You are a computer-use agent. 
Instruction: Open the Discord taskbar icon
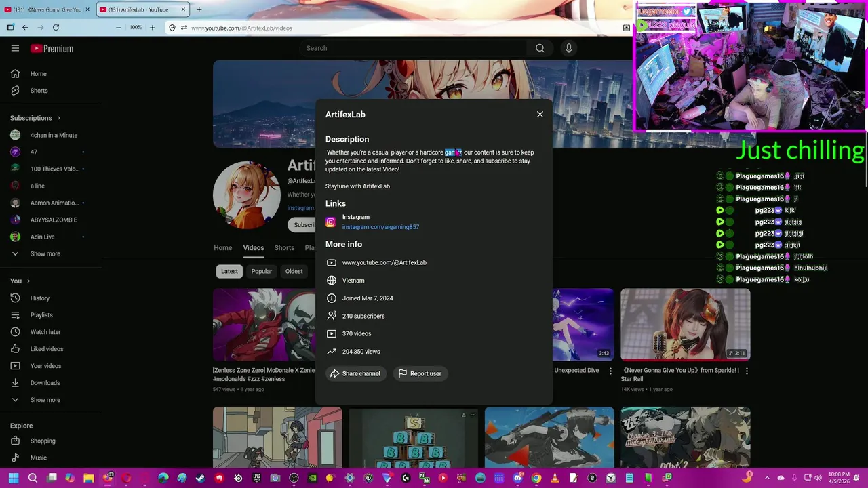(518, 478)
